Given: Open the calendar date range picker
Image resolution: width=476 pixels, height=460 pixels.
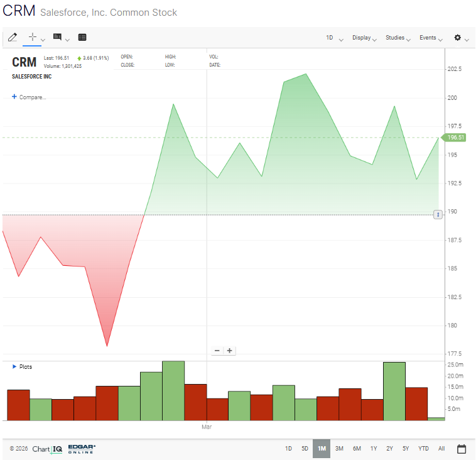Looking at the screenshot, I should 462,449.
